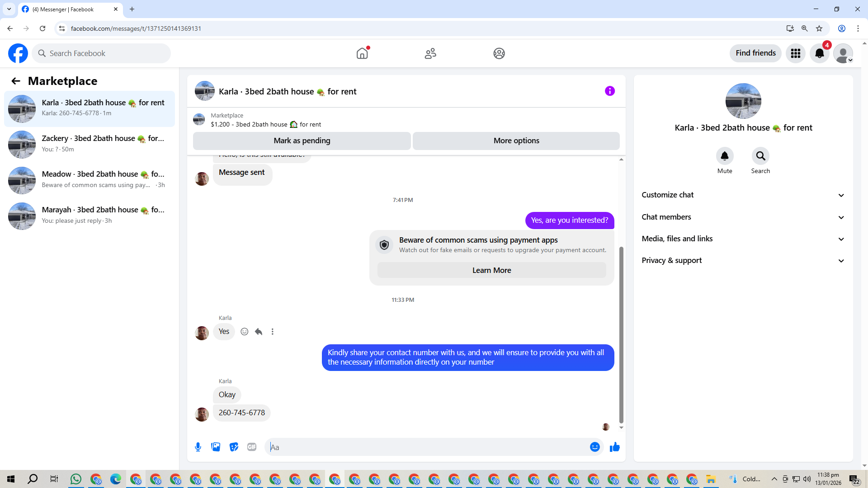The height and width of the screenshot is (488, 868).
Task: Attach a photo using image icon
Action: coord(216,447)
